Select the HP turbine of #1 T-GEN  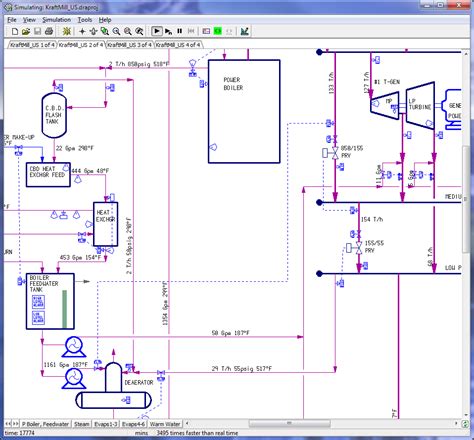click(385, 105)
